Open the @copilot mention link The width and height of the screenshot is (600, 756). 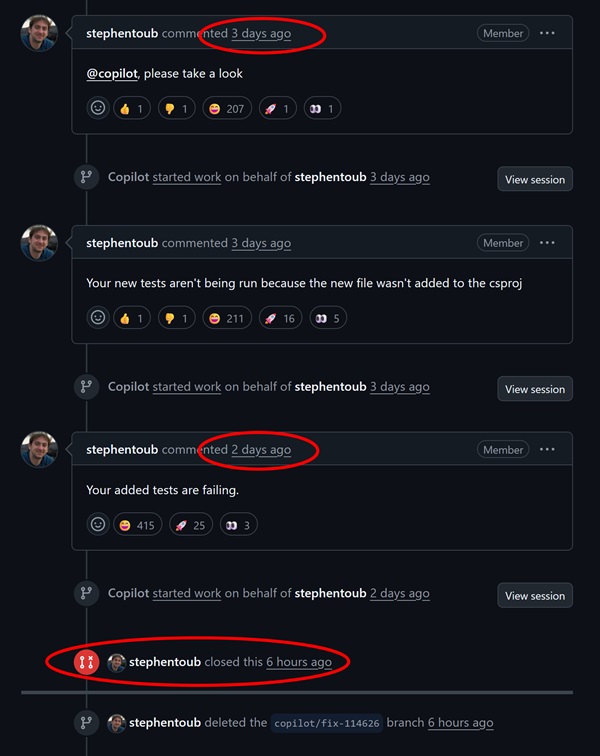point(113,73)
